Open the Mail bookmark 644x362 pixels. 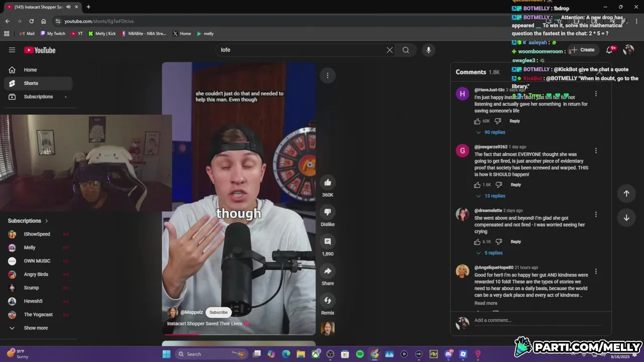(27, 34)
